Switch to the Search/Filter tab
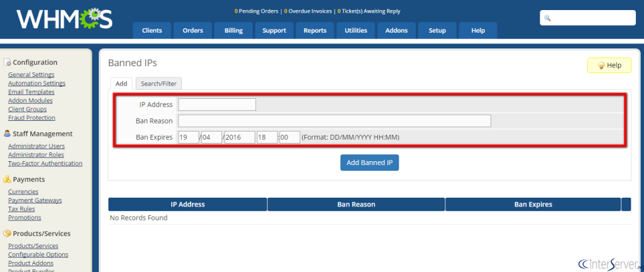This screenshot has height=272, width=644. (158, 83)
